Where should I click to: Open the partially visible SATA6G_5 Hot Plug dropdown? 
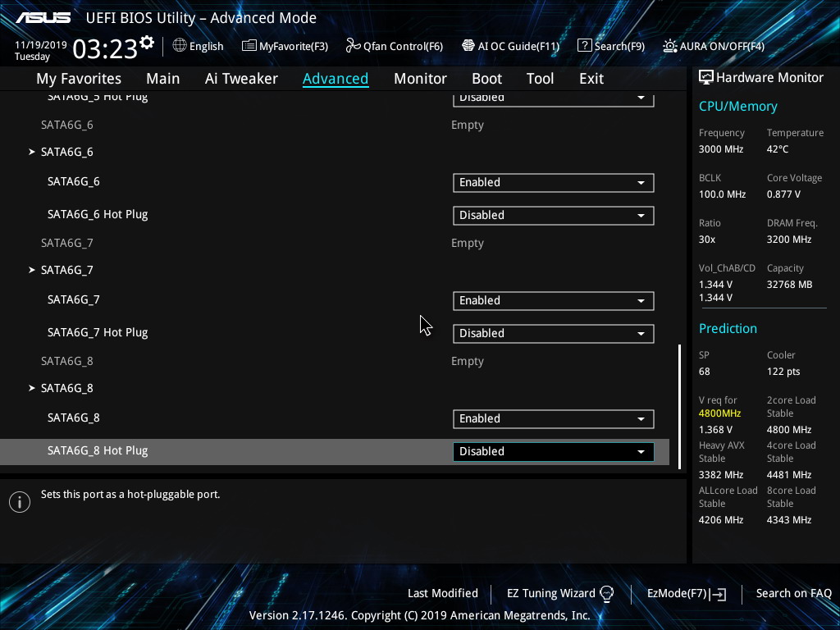tap(554, 99)
